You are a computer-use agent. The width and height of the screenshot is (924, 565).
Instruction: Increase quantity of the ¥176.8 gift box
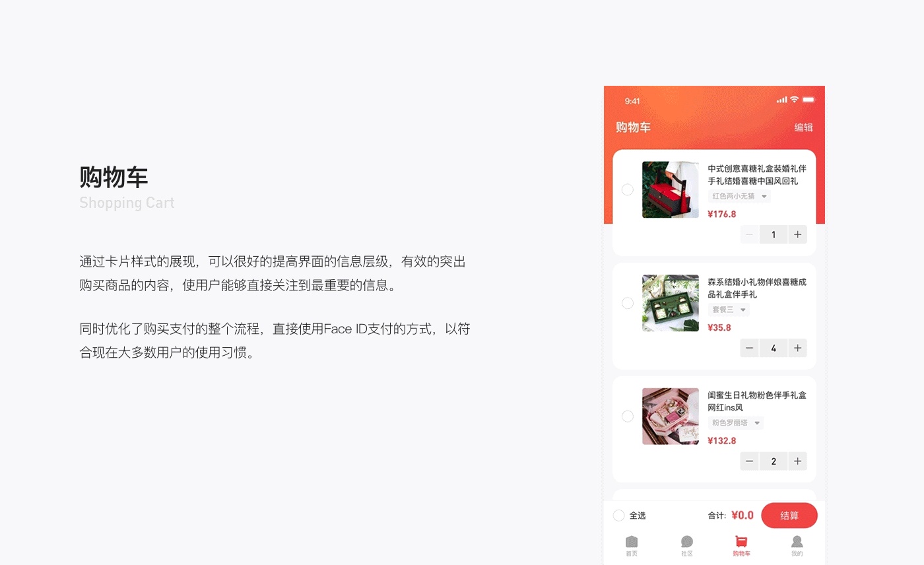click(x=797, y=234)
